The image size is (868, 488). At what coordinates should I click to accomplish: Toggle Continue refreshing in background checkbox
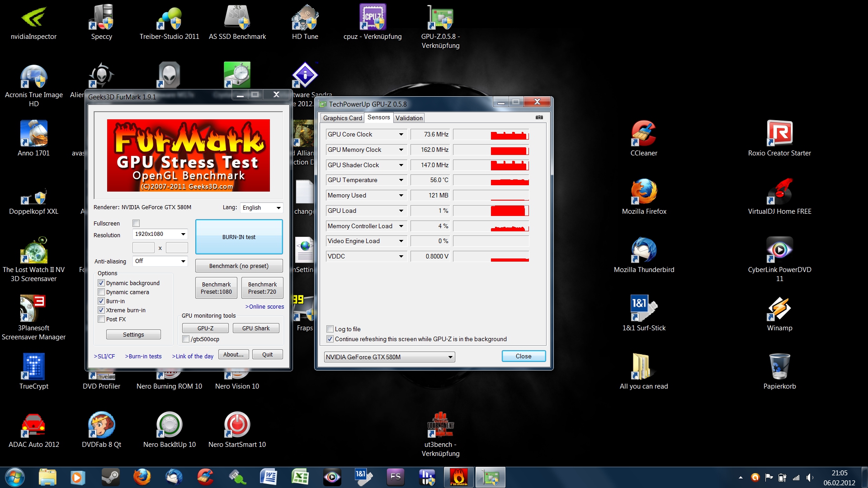pos(330,339)
